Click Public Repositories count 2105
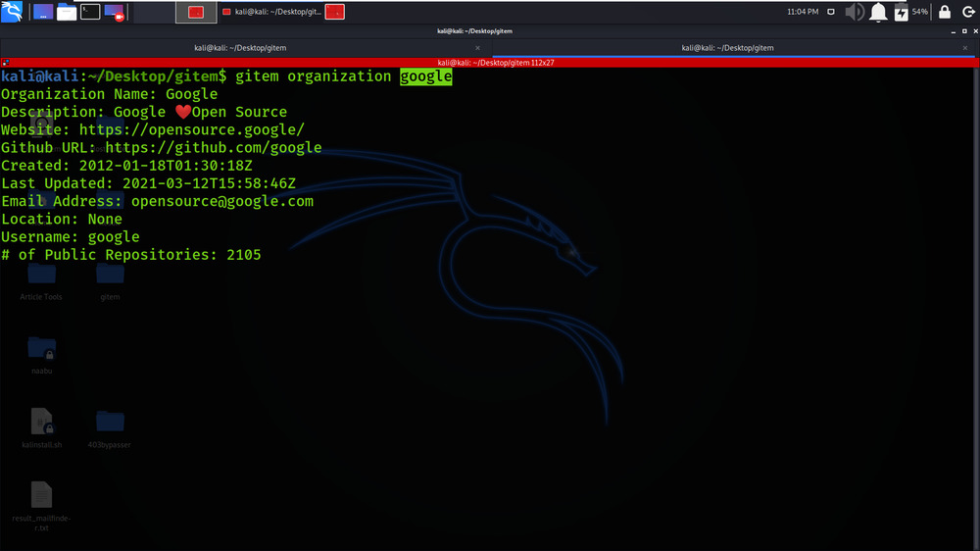980x551 pixels. tap(244, 255)
